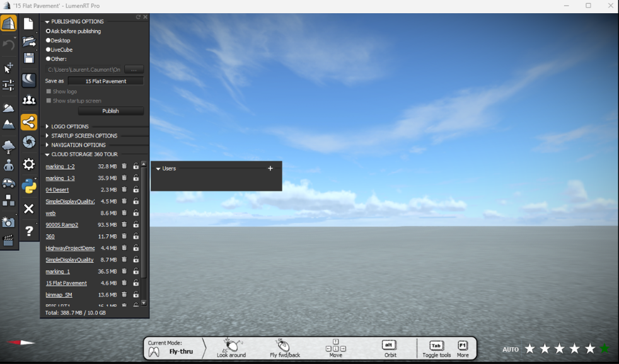
Task: Open the tree vegetation library icon
Action: click(8, 147)
